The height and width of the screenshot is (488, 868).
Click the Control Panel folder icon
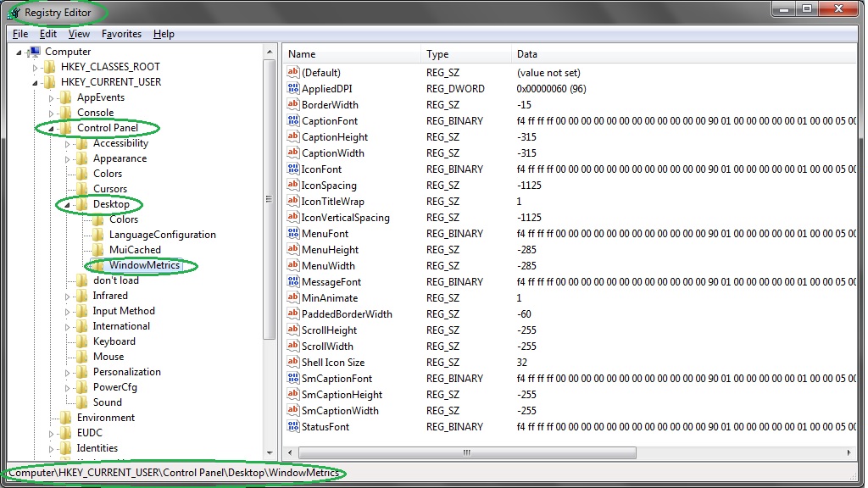click(66, 128)
